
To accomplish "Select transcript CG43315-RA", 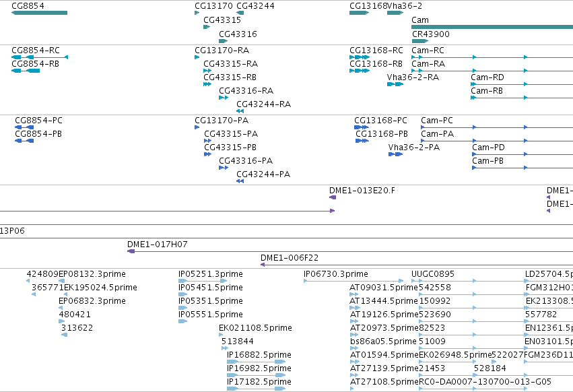I will pos(230,63).
